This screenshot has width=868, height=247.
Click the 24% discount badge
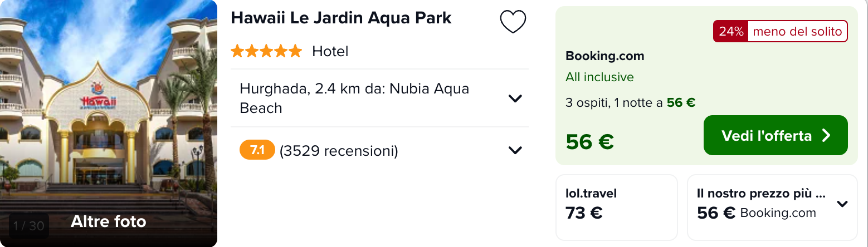pos(730,32)
